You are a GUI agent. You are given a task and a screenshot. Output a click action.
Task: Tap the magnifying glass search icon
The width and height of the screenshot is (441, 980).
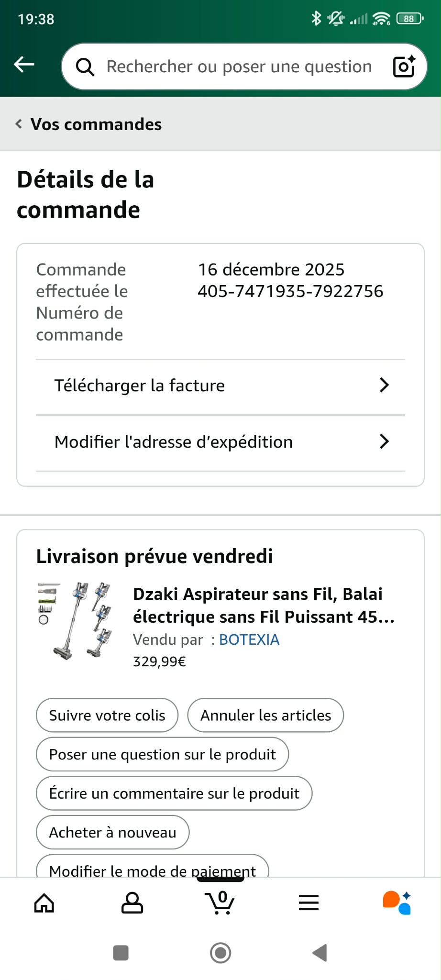85,67
